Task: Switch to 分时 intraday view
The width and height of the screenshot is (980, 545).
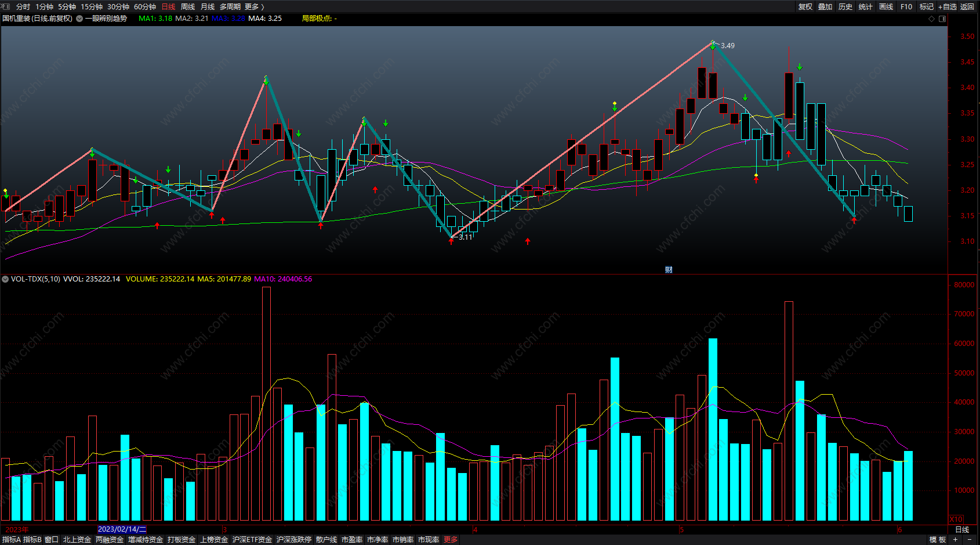Action: tap(23, 7)
